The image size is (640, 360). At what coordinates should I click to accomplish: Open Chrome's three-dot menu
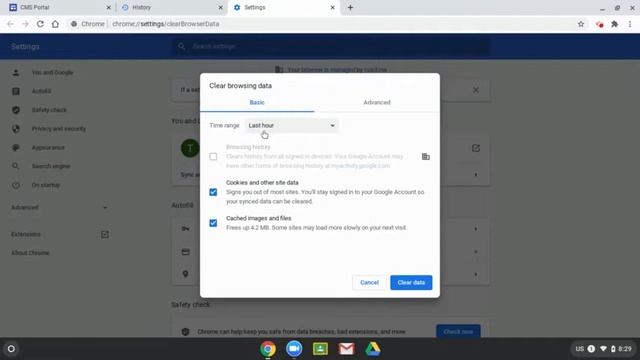tap(630, 24)
